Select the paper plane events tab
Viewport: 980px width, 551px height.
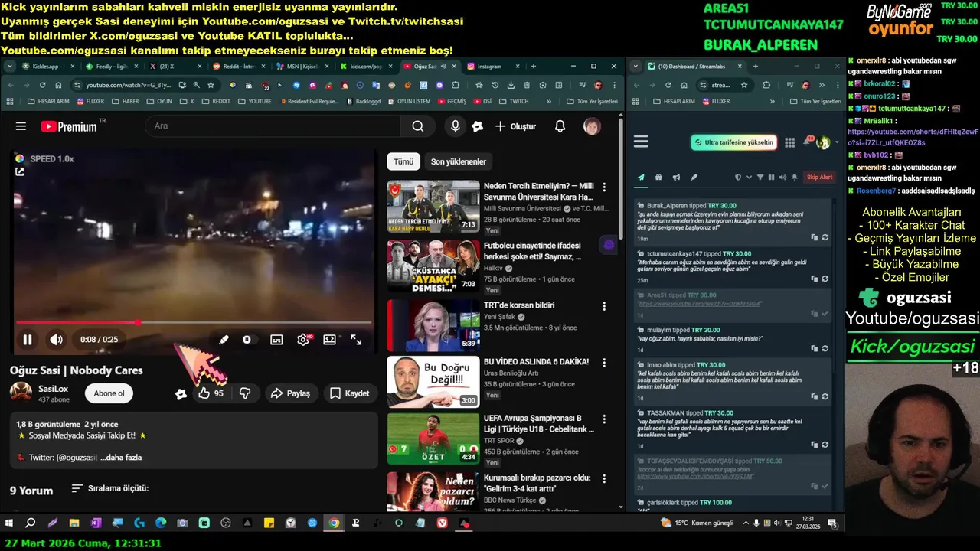pyautogui.click(x=642, y=178)
